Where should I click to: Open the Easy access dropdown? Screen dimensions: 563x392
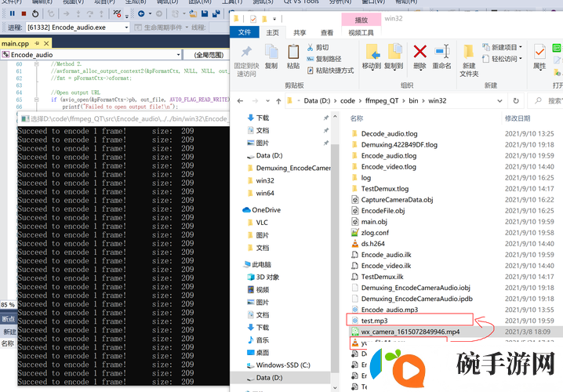pyautogui.click(x=502, y=59)
